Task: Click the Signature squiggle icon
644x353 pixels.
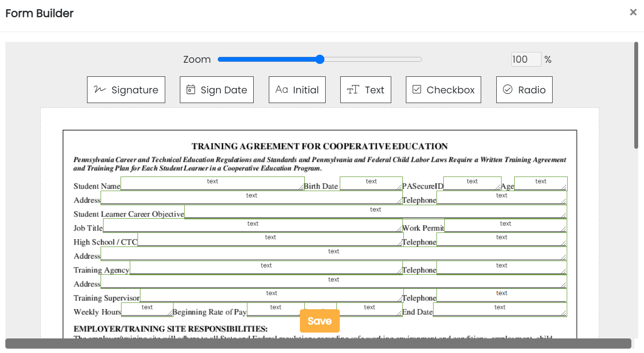Action: click(x=100, y=89)
